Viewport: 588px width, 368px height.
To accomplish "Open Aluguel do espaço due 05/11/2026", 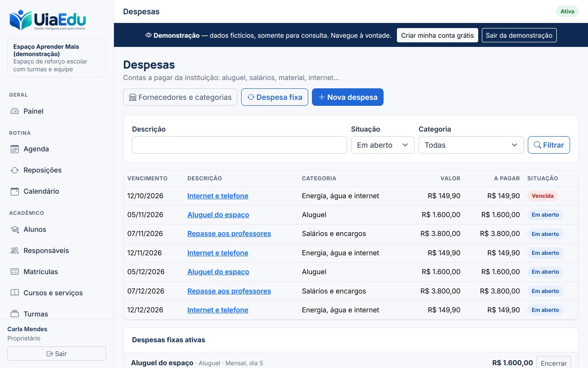I will point(218,215).
